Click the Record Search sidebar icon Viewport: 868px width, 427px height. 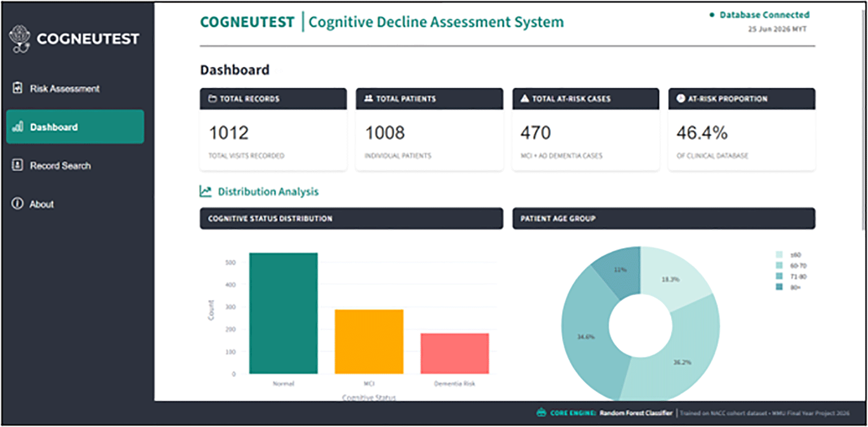pos(18,165)
